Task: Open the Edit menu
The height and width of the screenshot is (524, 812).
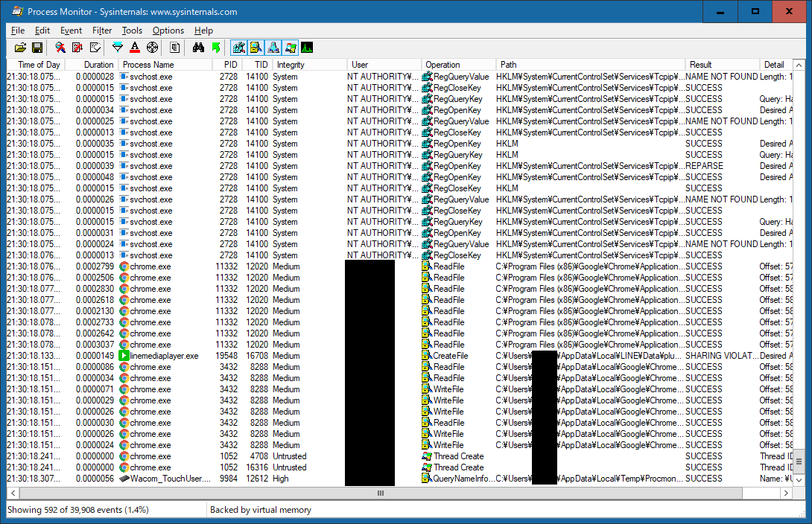Action: pyautogui.click(x=42, y=31)
